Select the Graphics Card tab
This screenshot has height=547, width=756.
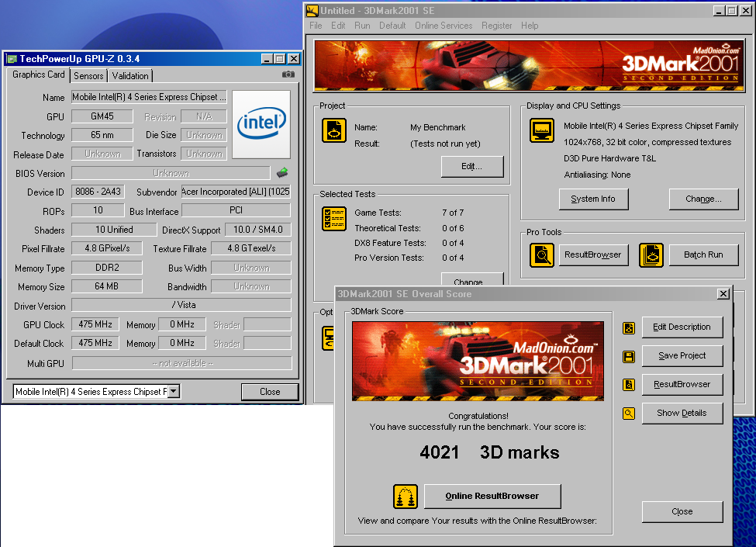pos(39,74)
